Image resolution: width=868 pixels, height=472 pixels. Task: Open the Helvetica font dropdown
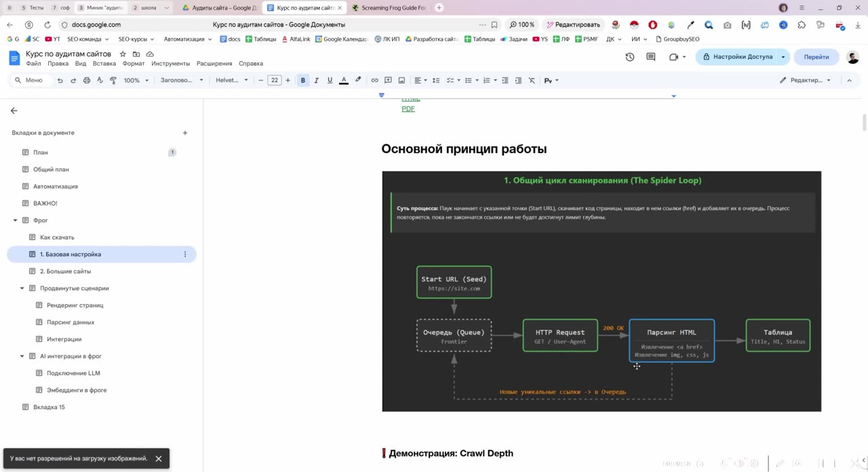232,80
